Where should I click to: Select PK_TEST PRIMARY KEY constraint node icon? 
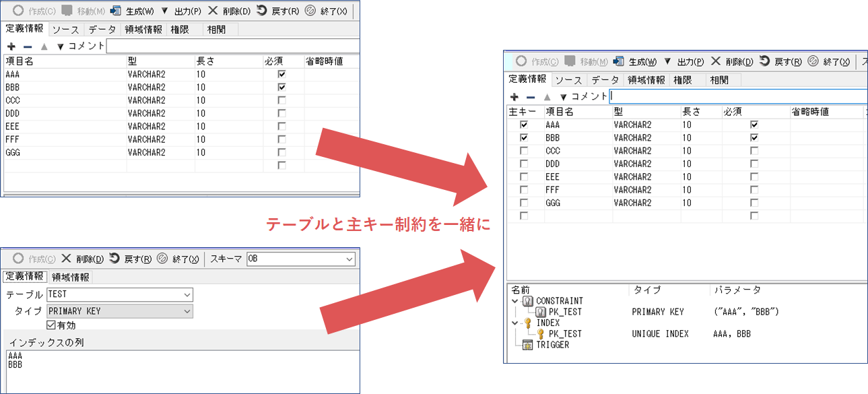point(540,312)
